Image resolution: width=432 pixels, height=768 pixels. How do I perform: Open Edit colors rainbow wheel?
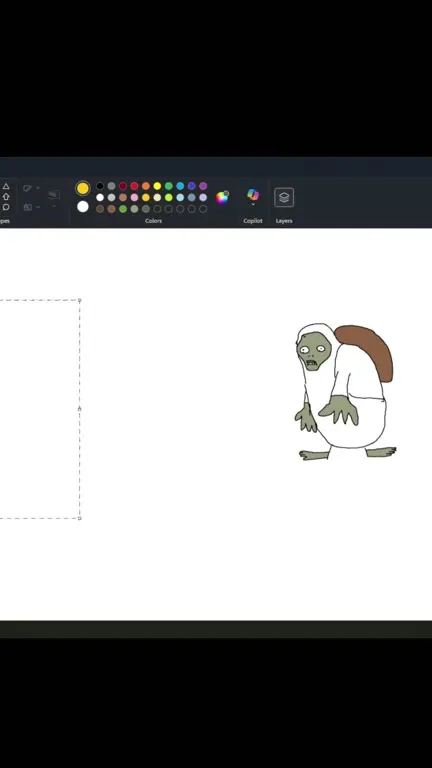pos(222,197)
